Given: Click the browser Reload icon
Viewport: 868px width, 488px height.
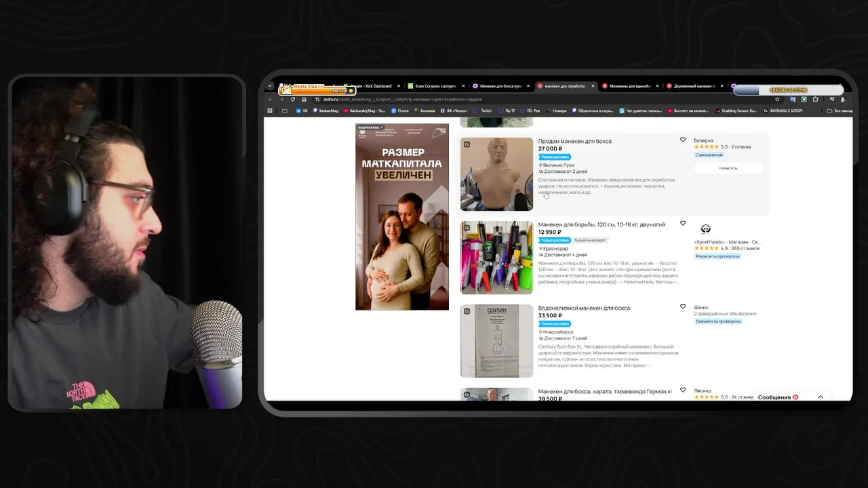Looking at the screenshot, I should coord(293,99).
